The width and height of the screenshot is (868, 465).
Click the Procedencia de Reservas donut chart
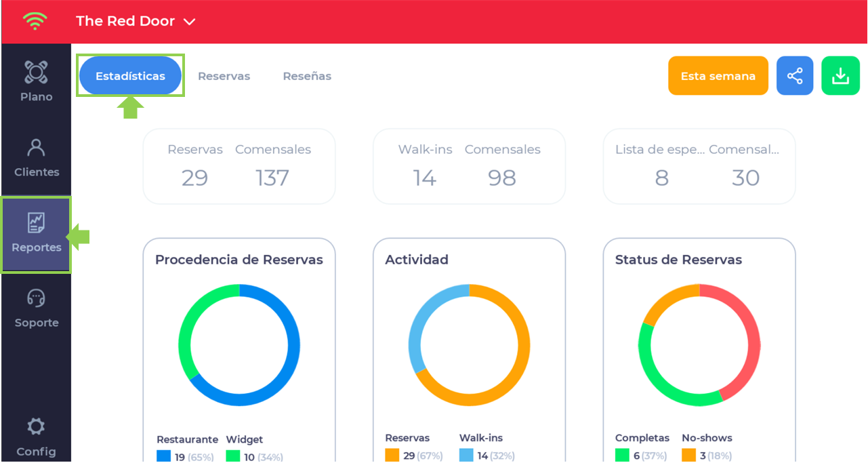pyautogui.click(x=239, y=345)
